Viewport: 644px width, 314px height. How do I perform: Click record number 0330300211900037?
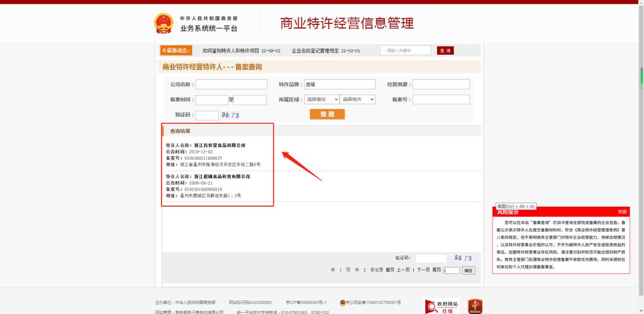pyautogui.click(x=203, y=158)
